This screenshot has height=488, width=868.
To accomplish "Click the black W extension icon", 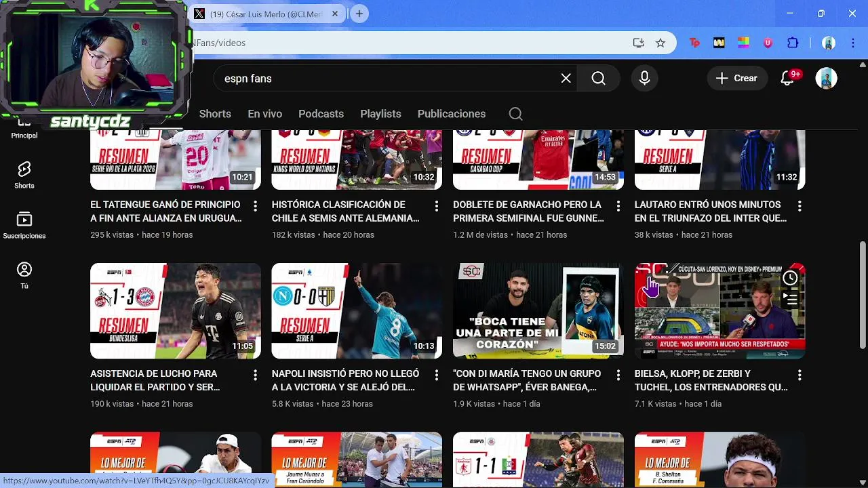I will click(719, 43).
